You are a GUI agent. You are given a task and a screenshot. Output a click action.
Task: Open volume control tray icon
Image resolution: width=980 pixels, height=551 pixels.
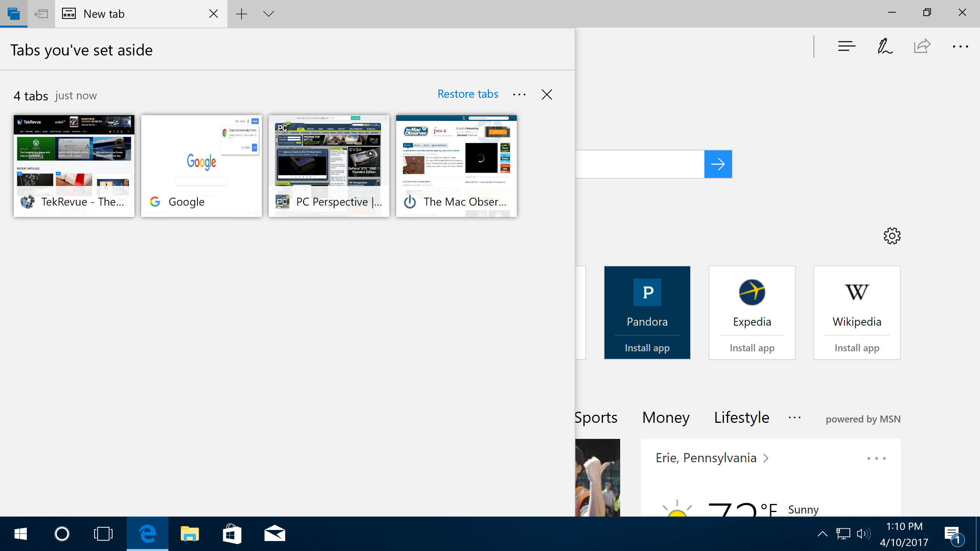coord(864,534)
